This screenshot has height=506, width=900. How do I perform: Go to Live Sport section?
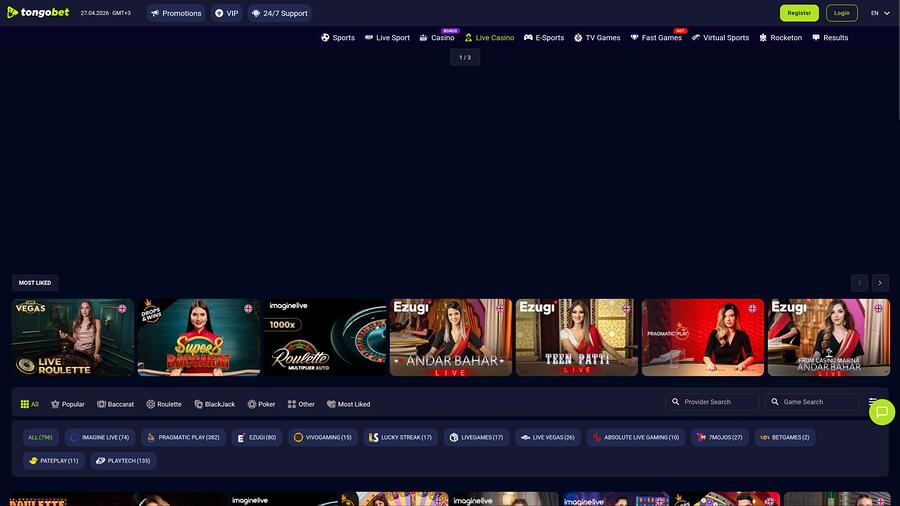387,38
